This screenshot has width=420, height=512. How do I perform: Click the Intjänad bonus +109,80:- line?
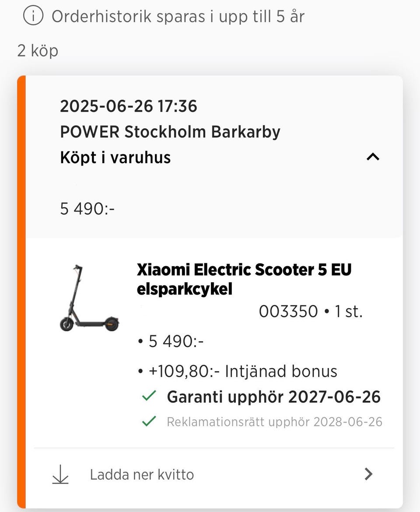coord(242,372)
